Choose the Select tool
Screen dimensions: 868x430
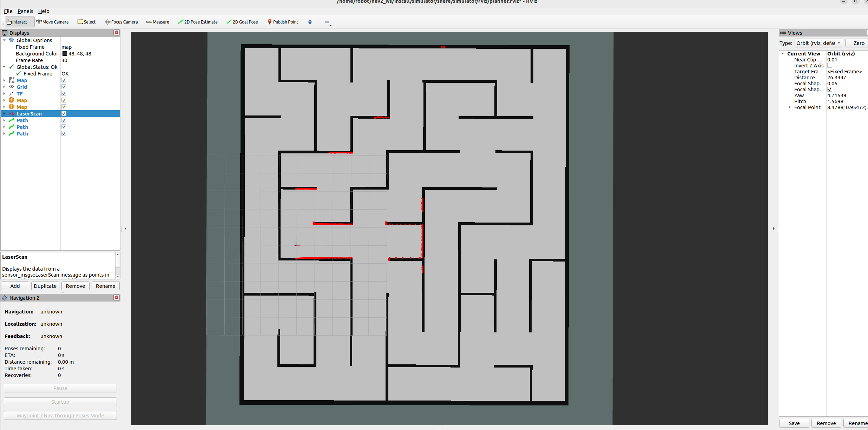[86, 21]
